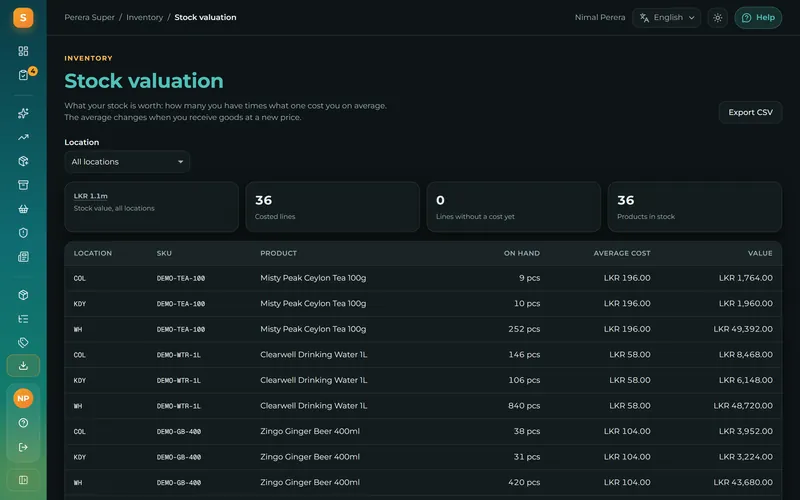
Task: Click the Export CSV button
Action: 750,112
